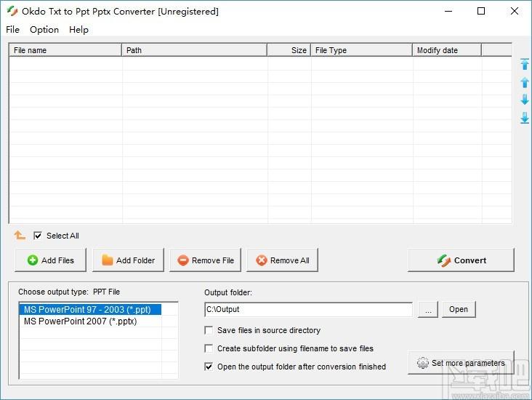The height and width of the screenshot is (400, 532).
Task: Open the Help menu
Action: tap(78, 30)
